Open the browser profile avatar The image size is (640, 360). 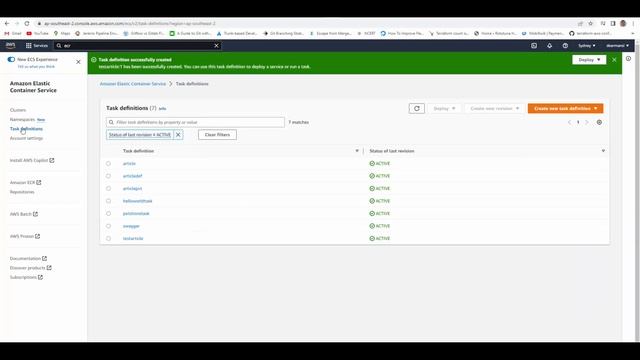[623, 24]
